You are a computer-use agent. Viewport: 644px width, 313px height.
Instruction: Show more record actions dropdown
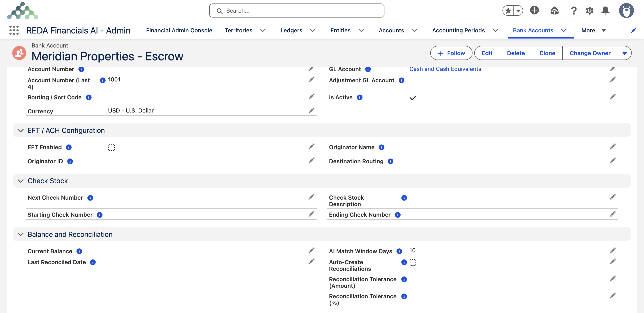(625, 53)
